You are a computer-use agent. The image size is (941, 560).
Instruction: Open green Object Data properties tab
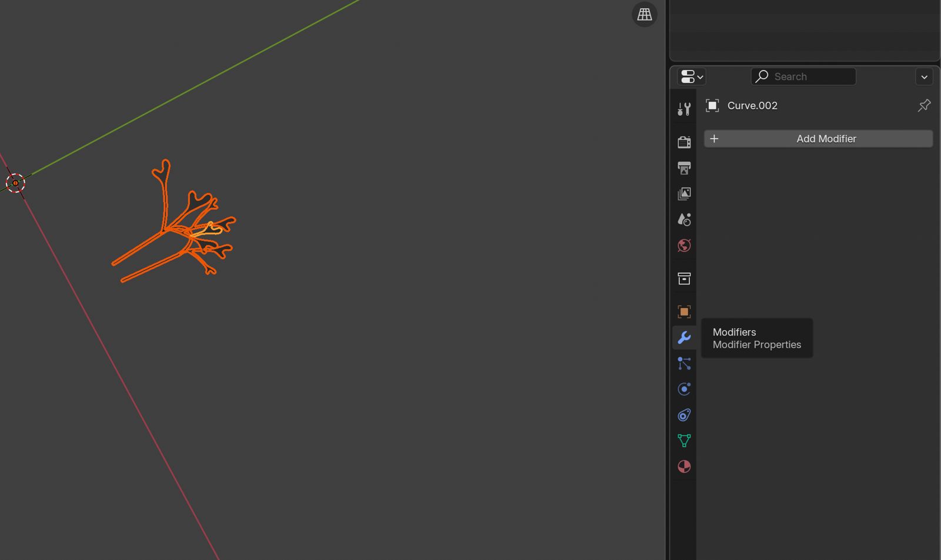[684, 441]
